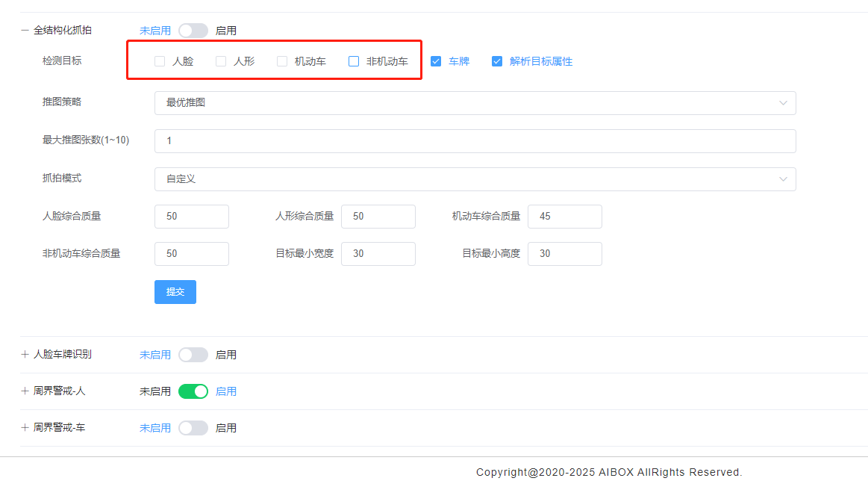
Task: Uncheck the 解析目标属性 checkbox
Action: pos(497,60)
